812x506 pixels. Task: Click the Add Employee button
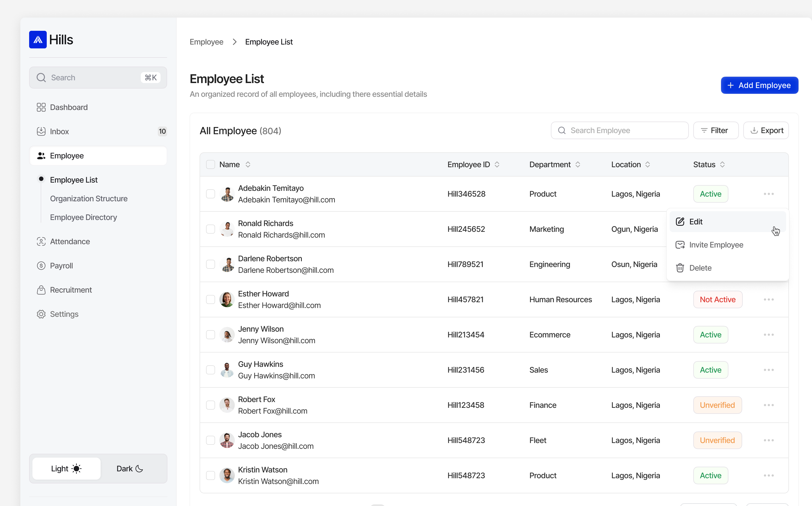pos(759,85)
